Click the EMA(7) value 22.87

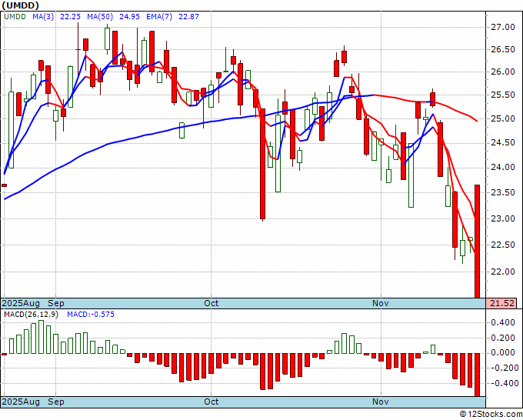coord(188,16)
